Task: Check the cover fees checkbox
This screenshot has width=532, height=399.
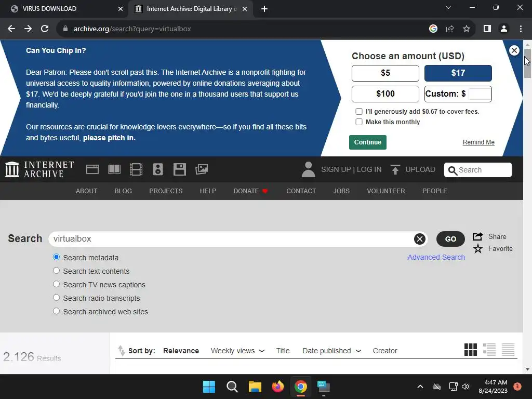Action: pyautogui.click(x=359, y=112)
